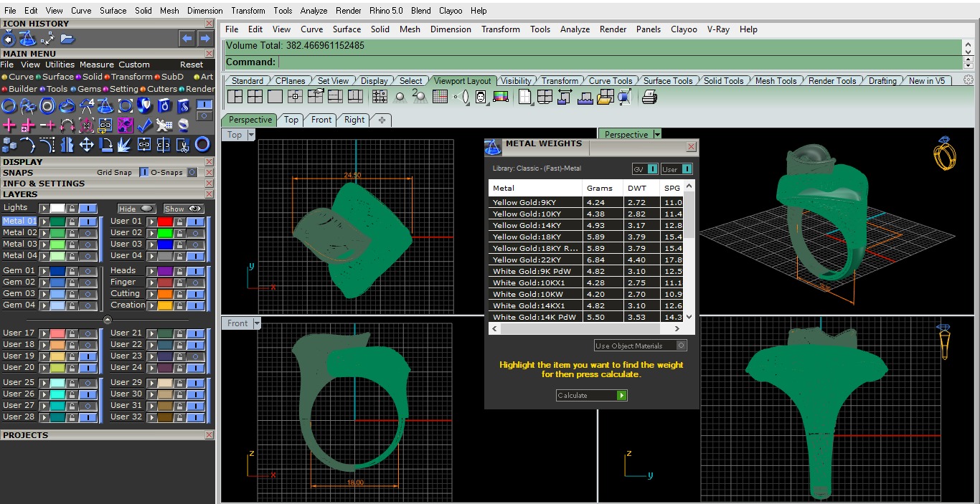980x504 pixels.
Task: Add a new viewport tab with plus
Action: 382,120
